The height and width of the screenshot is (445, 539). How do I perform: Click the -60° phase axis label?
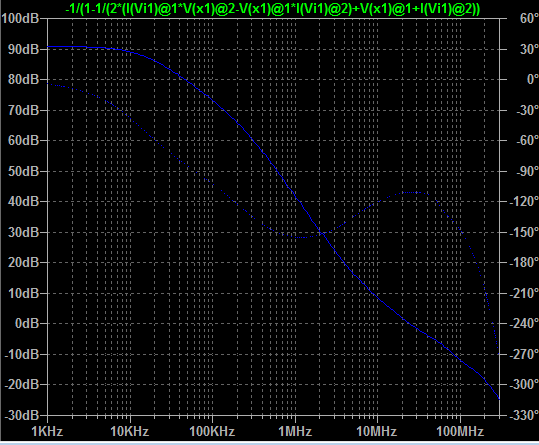pyautogui.click(x=527, y=140)
